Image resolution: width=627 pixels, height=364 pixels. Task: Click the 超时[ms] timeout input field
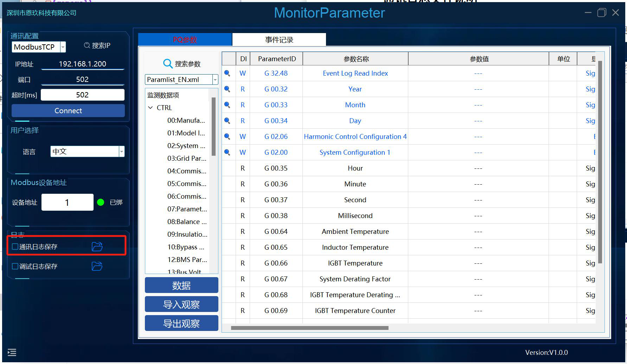coord(83,95)
